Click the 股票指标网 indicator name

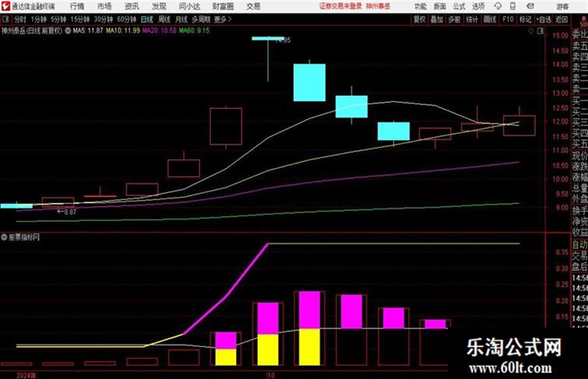(x=24, y=237)
